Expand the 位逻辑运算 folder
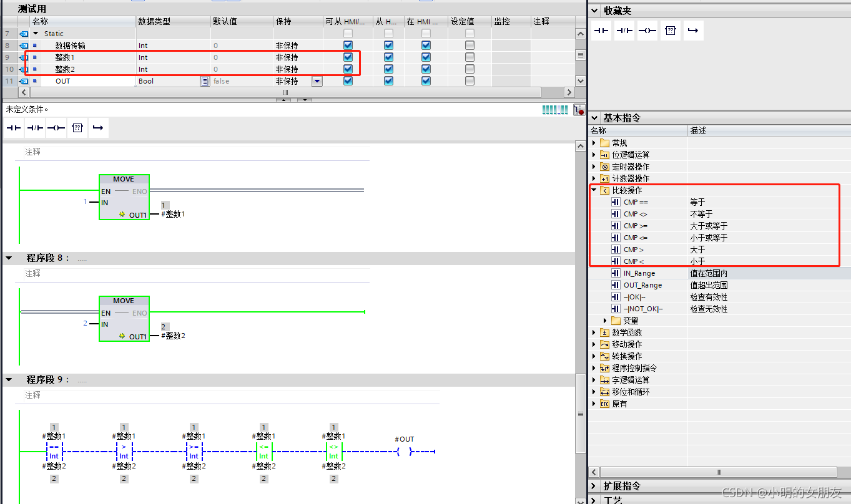 click(x=594, y=155)
